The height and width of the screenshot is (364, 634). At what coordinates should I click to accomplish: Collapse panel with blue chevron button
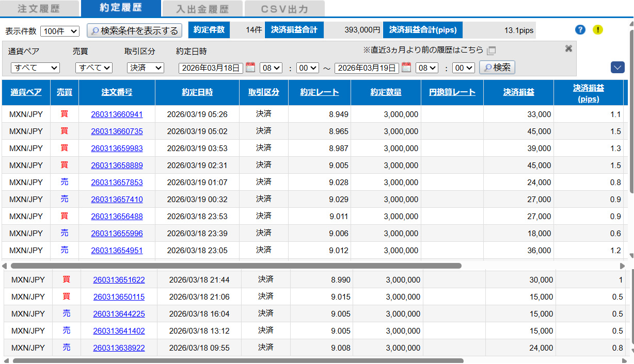617,68
